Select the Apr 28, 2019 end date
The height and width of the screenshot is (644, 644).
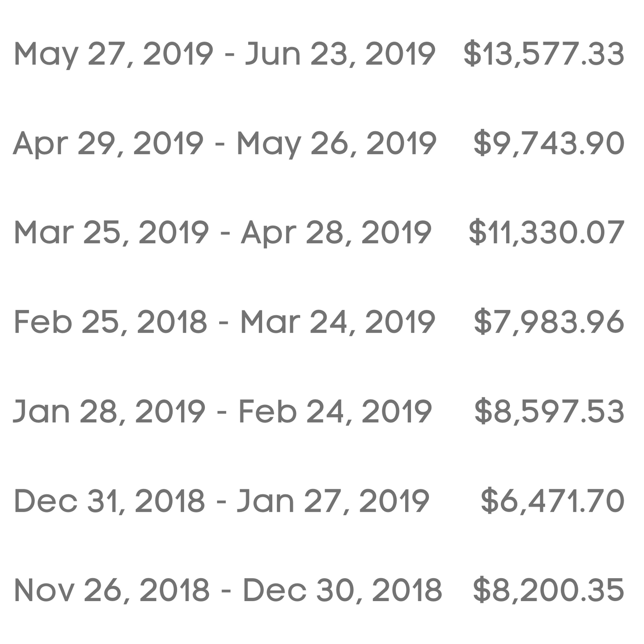click(x=336, y=233)
